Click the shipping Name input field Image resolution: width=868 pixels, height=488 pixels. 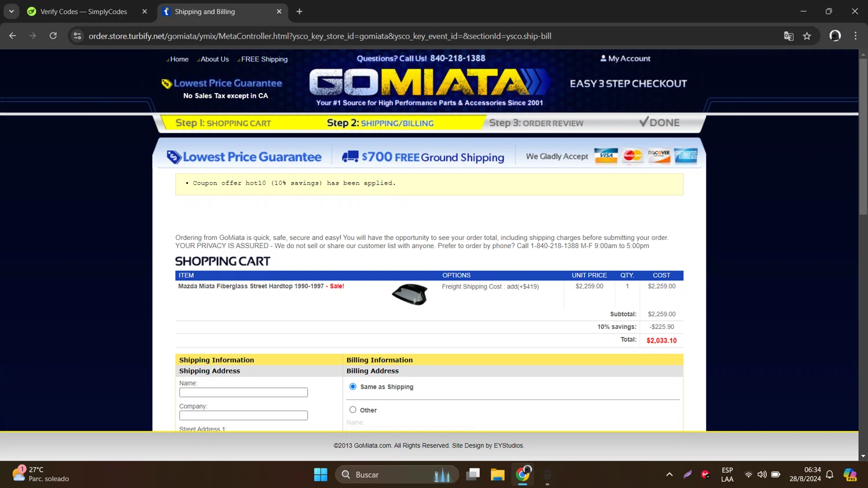[244, 393]
